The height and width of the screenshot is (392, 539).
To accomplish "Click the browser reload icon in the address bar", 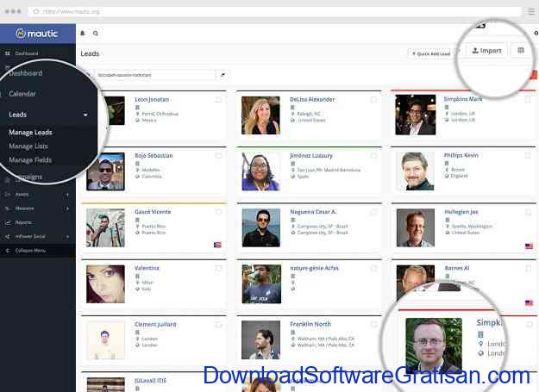I will pos(35,11).
